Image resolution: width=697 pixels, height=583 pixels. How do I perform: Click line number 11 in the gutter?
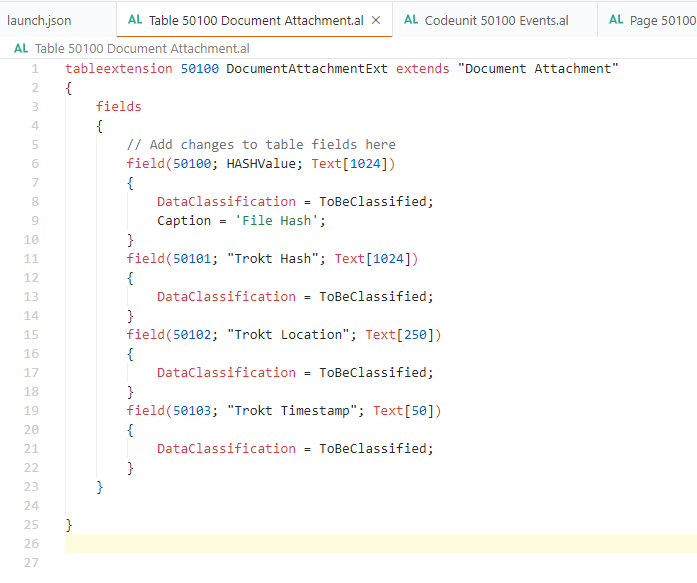[31, 259]
